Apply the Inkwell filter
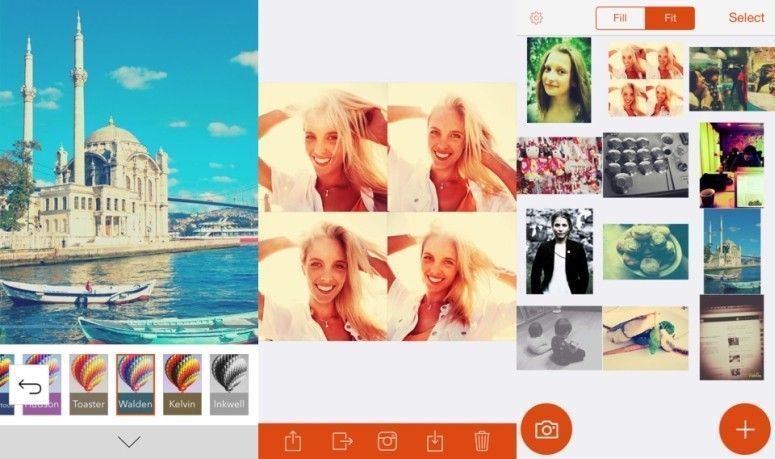 pos(229,384)
